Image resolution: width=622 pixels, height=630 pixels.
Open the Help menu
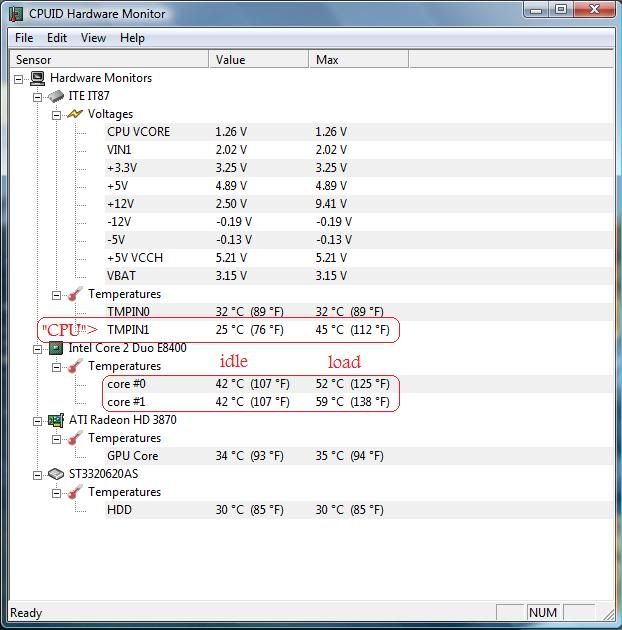click(132, 38)
